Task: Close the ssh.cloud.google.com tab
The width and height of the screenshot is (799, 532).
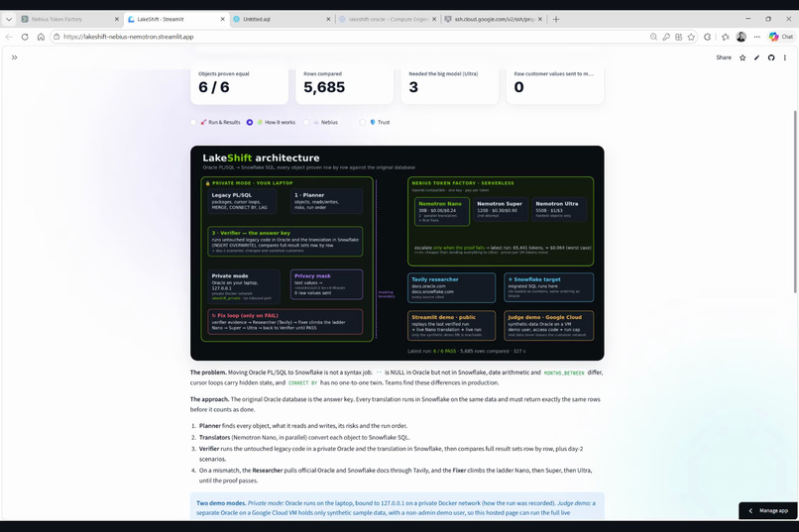Action: (540, 20)
